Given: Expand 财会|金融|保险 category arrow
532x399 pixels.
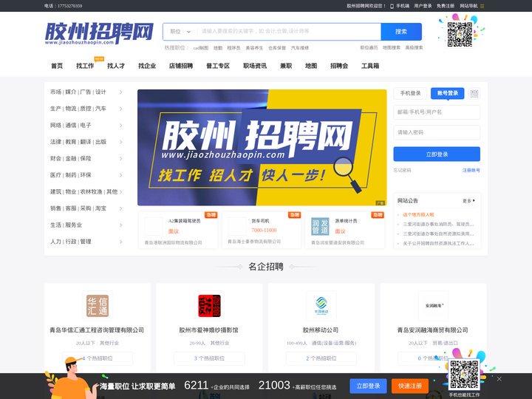Looking at the screenshot, I should pos(120,158).
